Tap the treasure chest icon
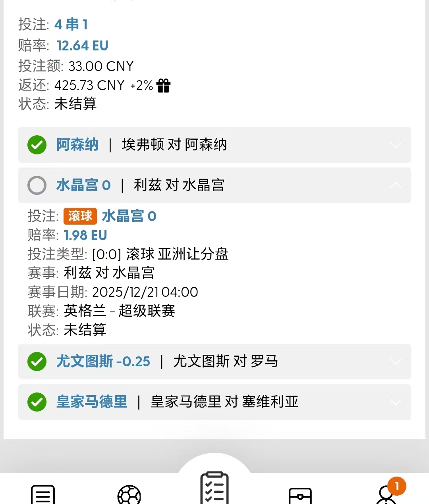This screenshot has width=429, height=504. (x=300, y=496)
